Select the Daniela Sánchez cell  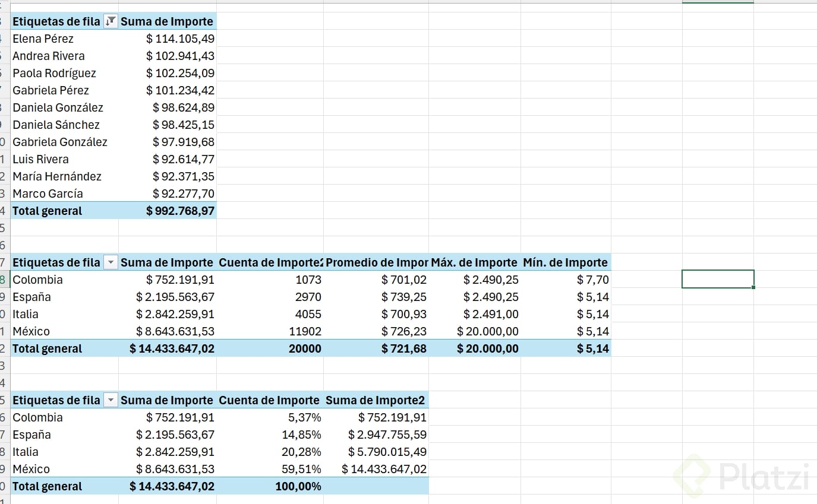coord(56,125)
